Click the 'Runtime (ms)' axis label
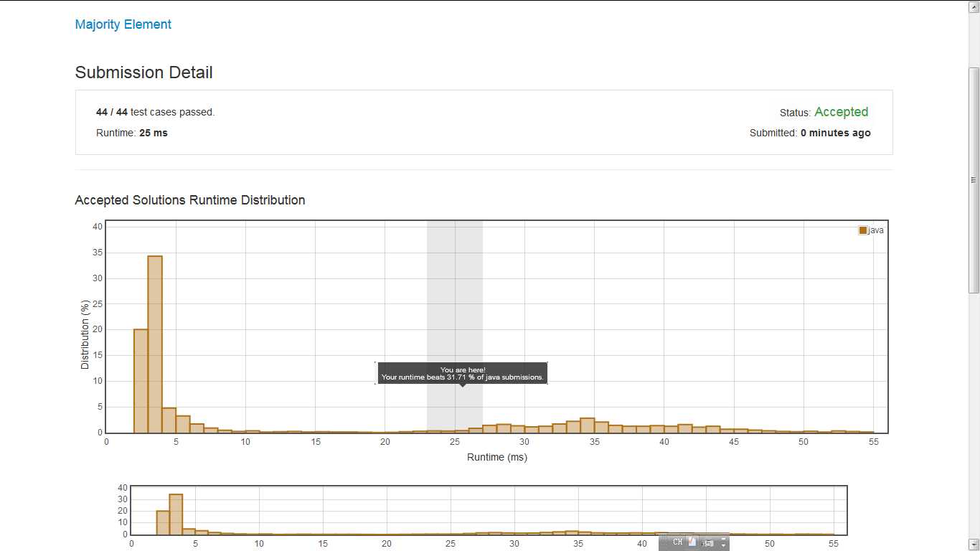 (x=497, y=457)
